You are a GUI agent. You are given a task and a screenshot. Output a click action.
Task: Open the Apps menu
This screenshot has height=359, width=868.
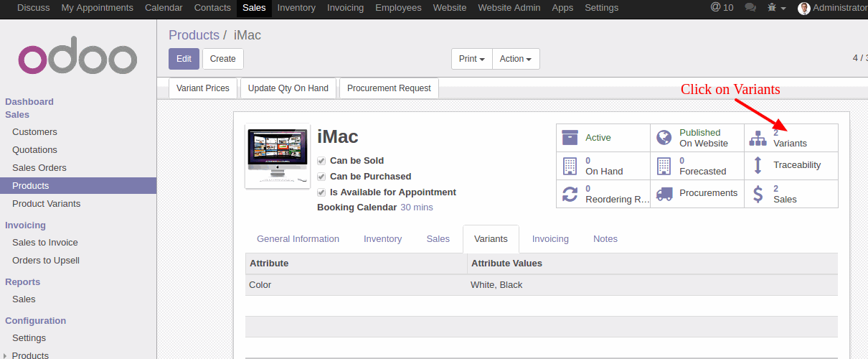562,8
